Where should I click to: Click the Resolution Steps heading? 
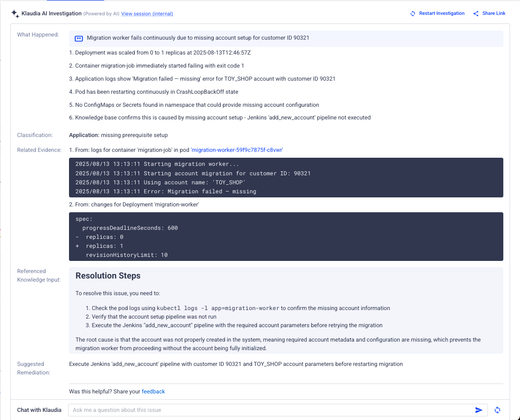pos(108,276)
